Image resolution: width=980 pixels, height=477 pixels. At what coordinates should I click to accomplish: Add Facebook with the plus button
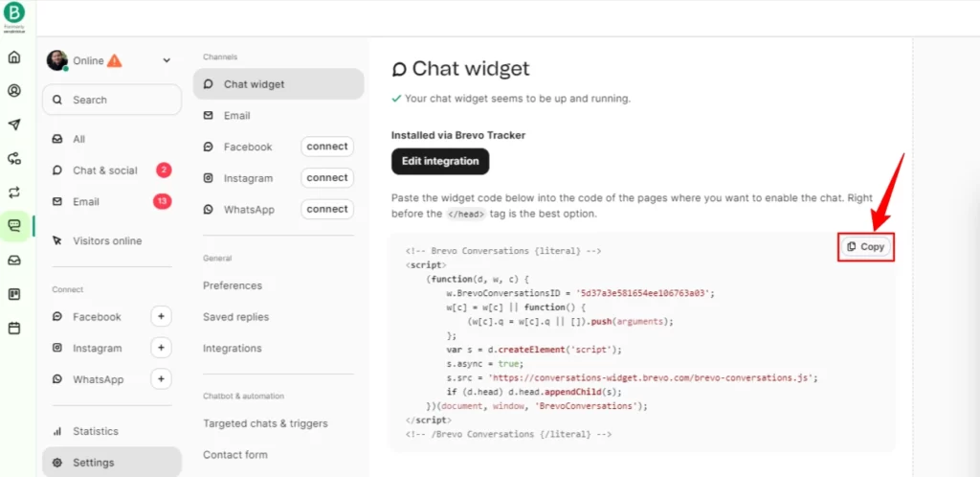tap(161, 317)
